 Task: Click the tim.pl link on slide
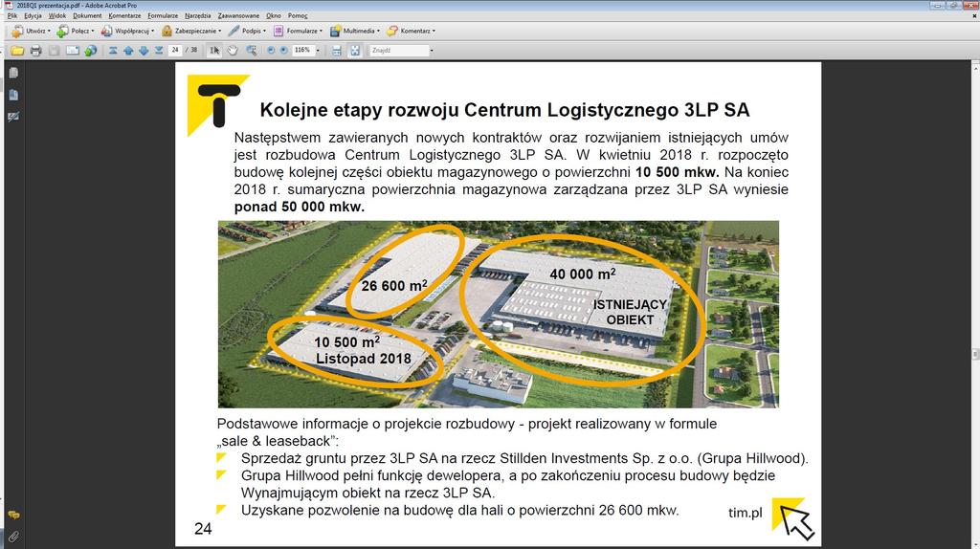(x=745, y=514)
